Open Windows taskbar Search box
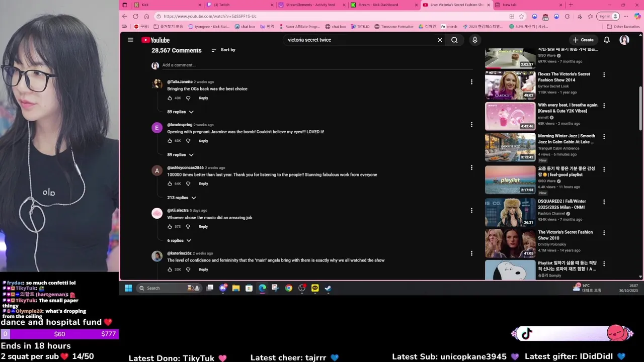 point(168,288)
